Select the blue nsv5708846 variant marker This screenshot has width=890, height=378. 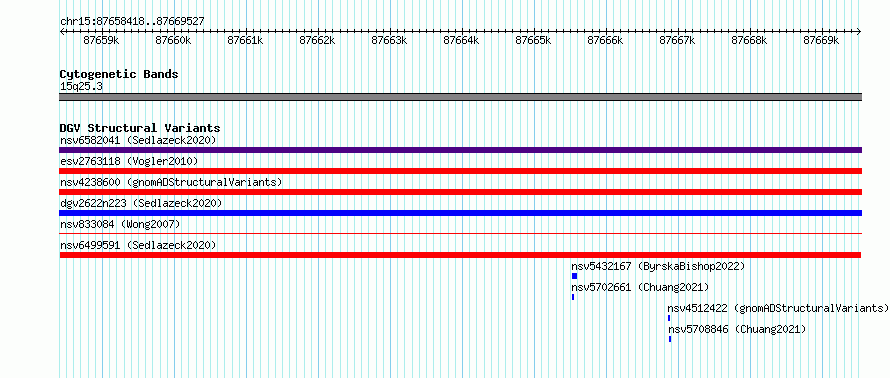tap(670, 339)
